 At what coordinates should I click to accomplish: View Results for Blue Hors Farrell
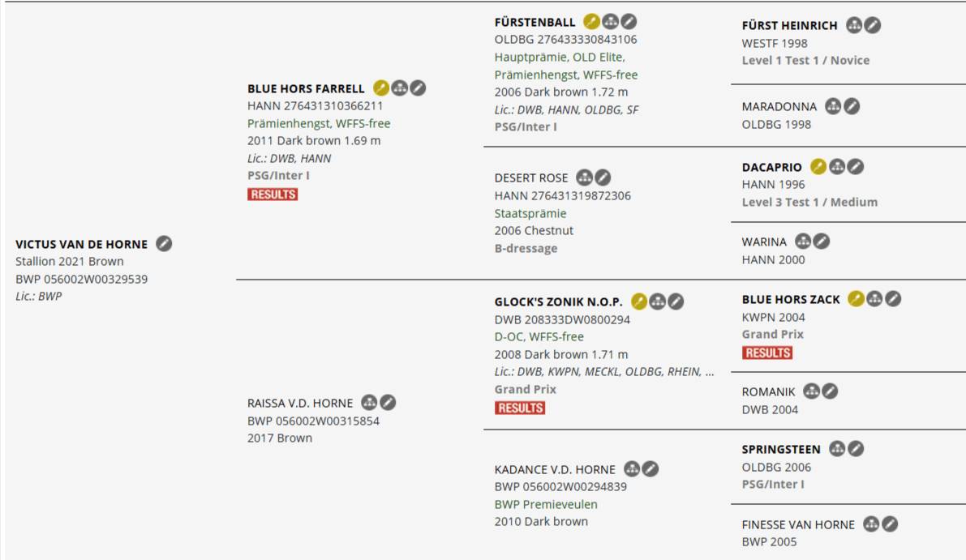[273, 195]
